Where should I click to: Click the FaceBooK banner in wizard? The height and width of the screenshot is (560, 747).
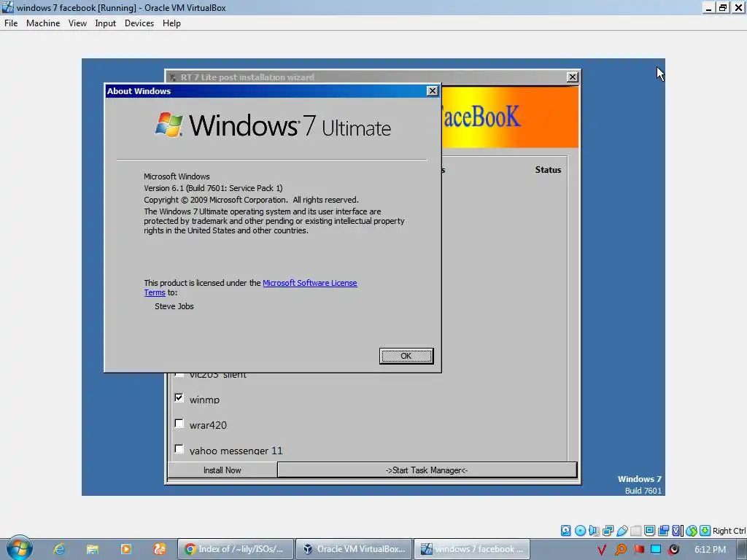510,117
